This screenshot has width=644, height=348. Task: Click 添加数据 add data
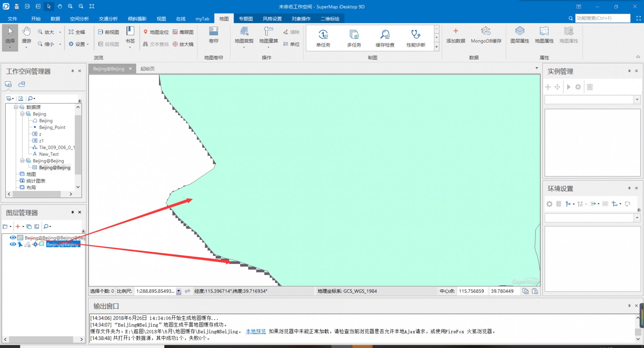[x=456, y=36]
